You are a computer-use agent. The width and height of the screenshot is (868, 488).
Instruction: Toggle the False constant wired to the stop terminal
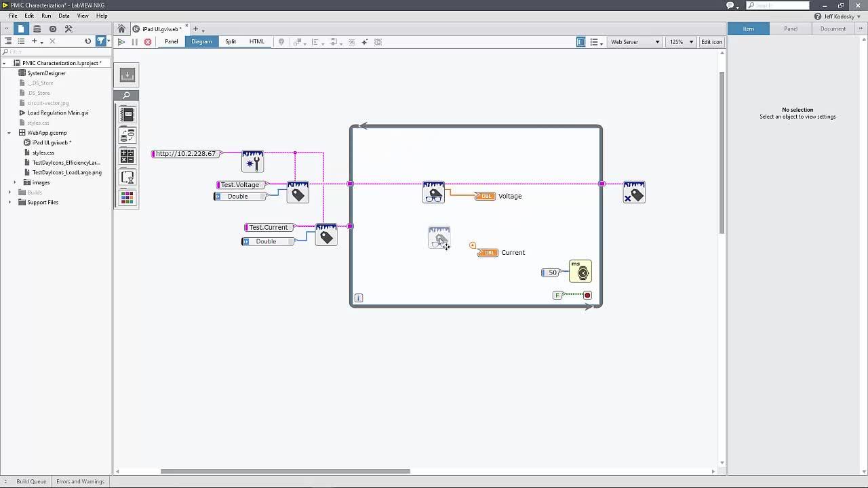557,295
